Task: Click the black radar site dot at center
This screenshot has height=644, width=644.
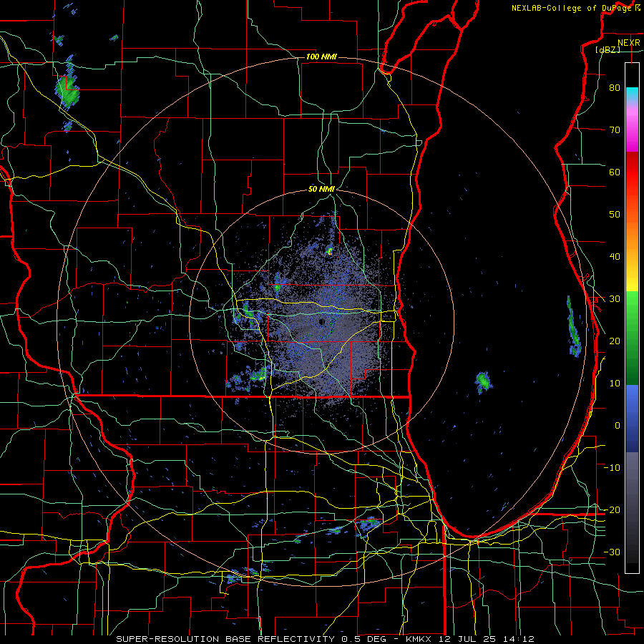Action: point(321,322)
